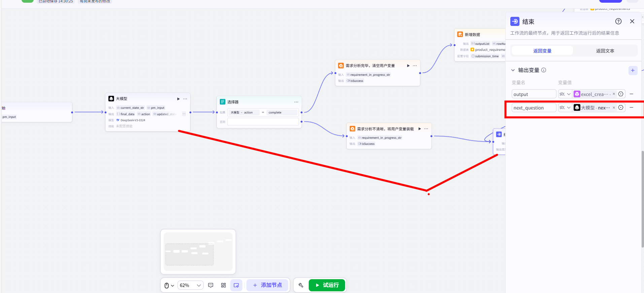Click the 输出变量 info icon

[544, 70]
